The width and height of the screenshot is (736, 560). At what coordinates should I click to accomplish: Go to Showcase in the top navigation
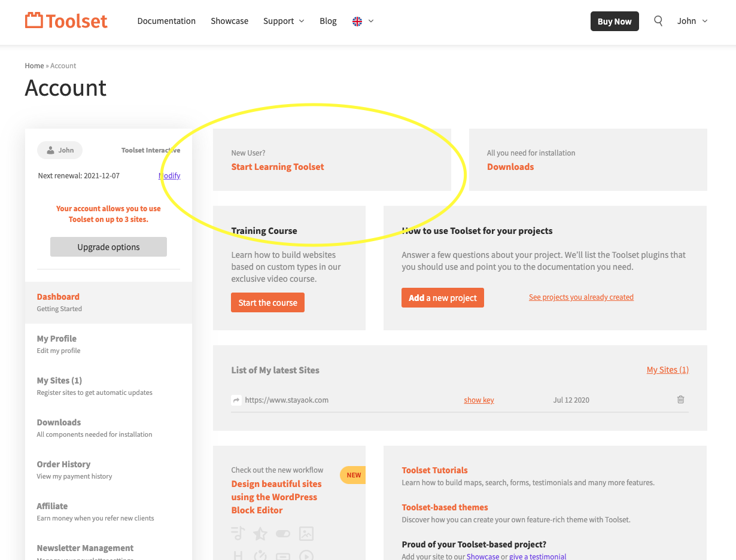click(x=229, y=21)
